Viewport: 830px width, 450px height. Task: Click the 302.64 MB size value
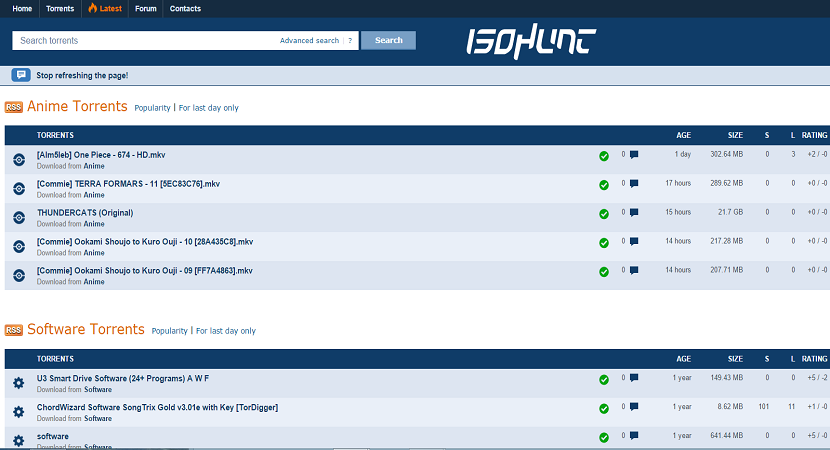pos(726,155)
